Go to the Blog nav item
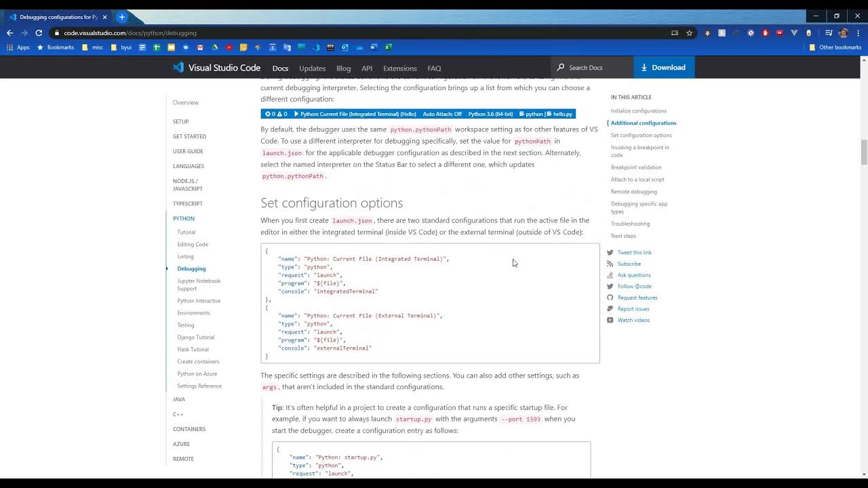This screenshot has height=488, width=868. (x=343, y=68)
